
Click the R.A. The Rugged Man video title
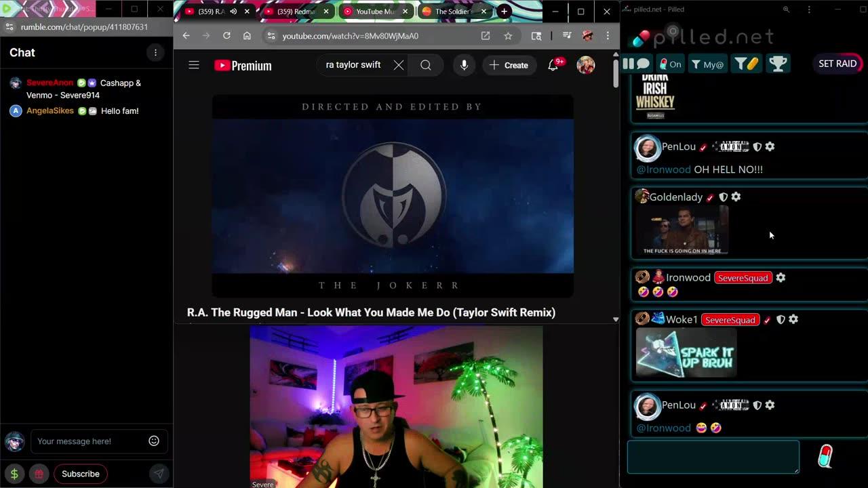[371, 312]
